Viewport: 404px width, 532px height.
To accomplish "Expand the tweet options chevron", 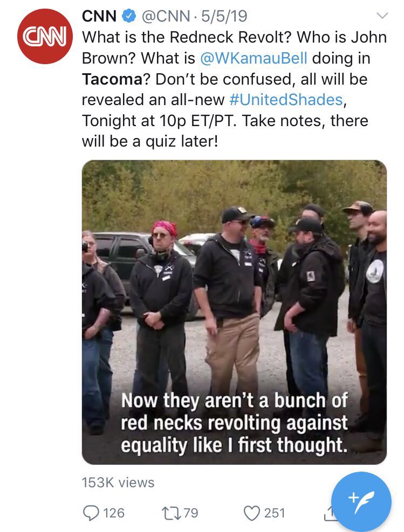I will (x=382, y=15).
